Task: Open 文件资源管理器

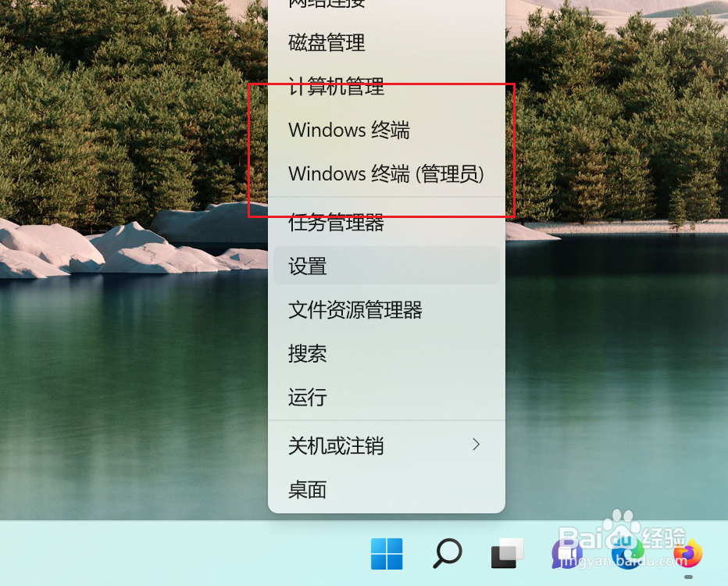Action: tap(356, 310)
